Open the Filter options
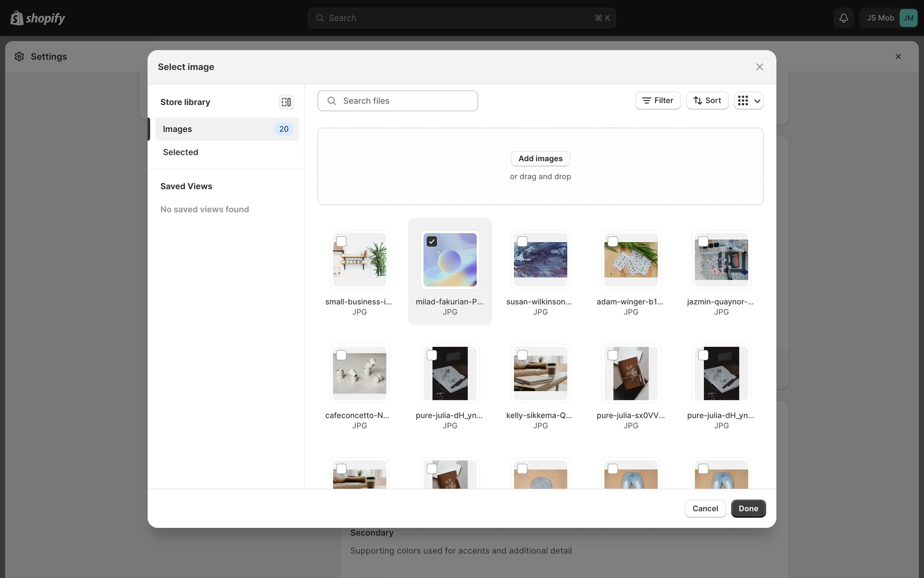 (657, 101)
